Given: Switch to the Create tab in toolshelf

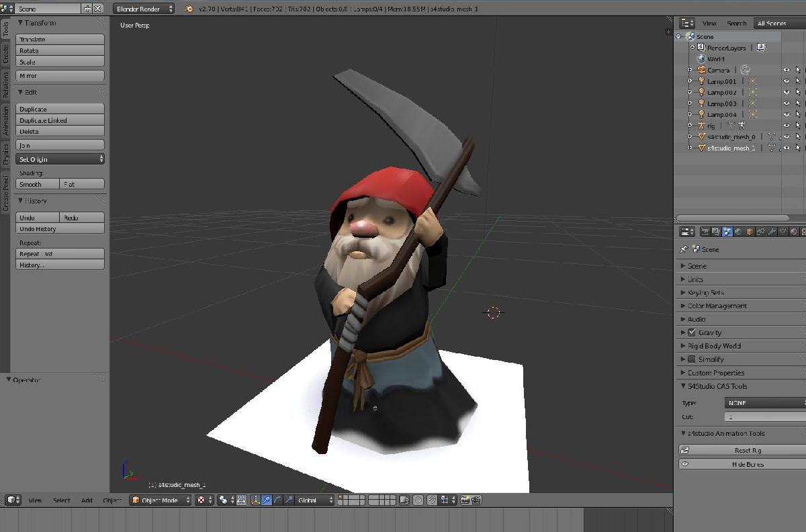Looking at the screenshot, I should [6, 55].
